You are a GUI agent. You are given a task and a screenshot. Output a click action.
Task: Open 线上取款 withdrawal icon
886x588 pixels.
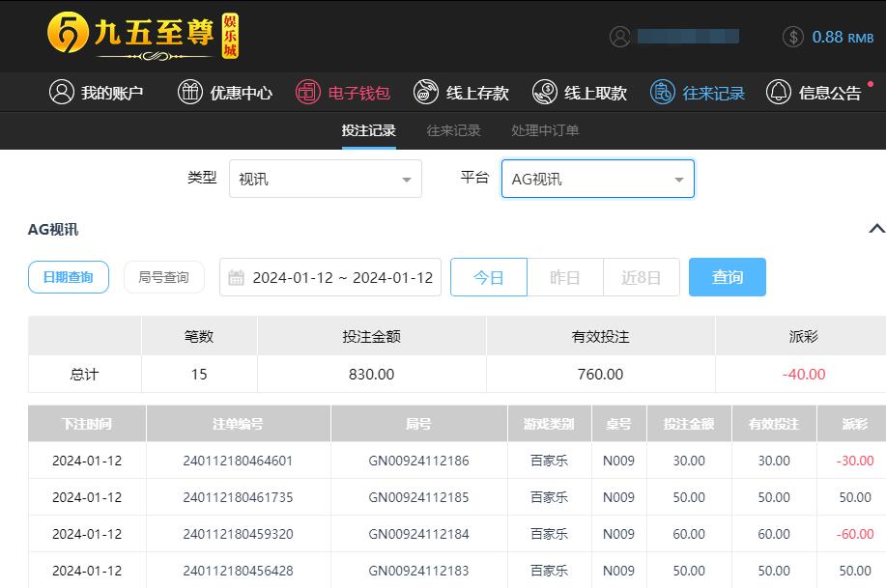545,92
